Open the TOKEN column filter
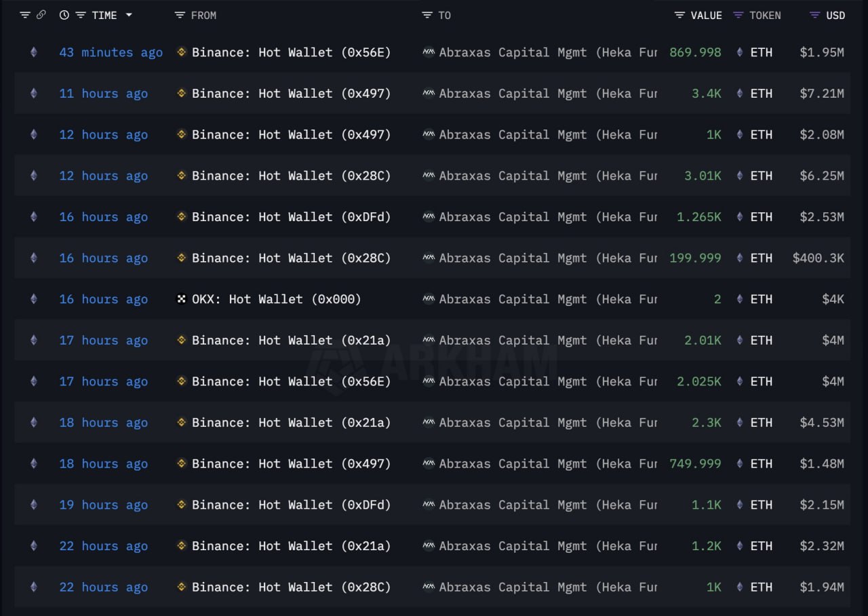This screenshot has width=868, height=616. tap(738, 15)
